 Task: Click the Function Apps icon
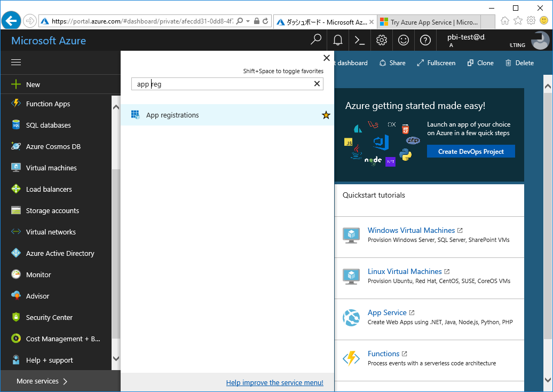[x=16, y=104]
